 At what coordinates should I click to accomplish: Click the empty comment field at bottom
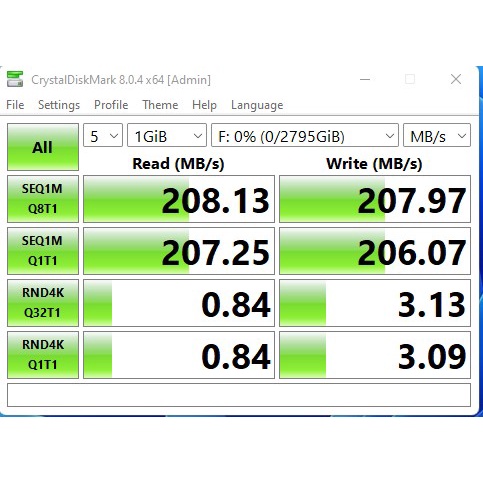[x=239, y=395]
